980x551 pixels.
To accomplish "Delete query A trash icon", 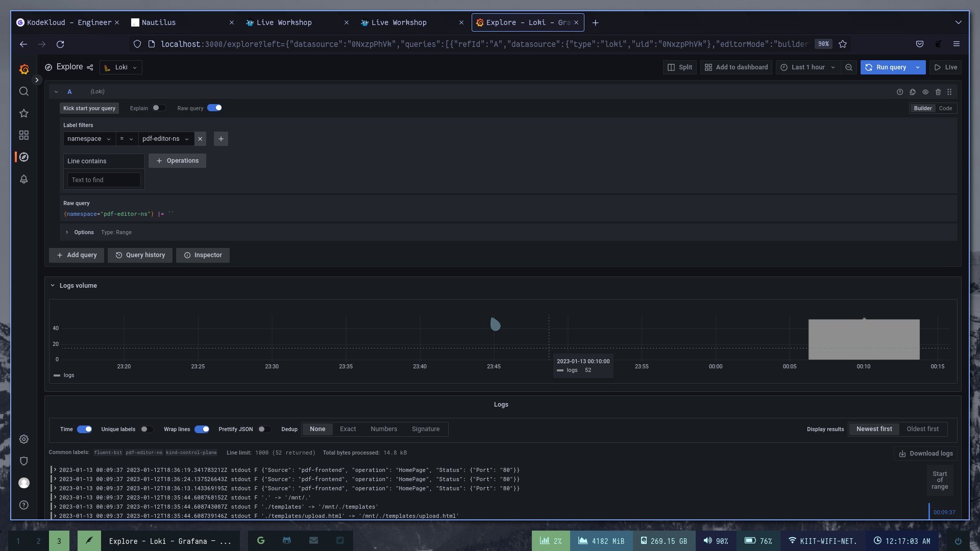I will (938, 92).
